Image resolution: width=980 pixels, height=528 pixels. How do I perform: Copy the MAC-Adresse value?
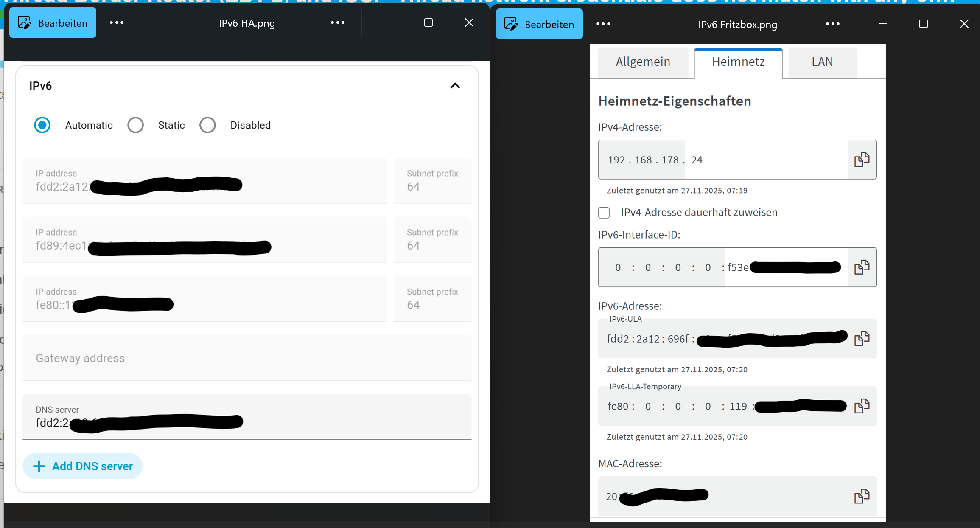click(x=861, y=496)
